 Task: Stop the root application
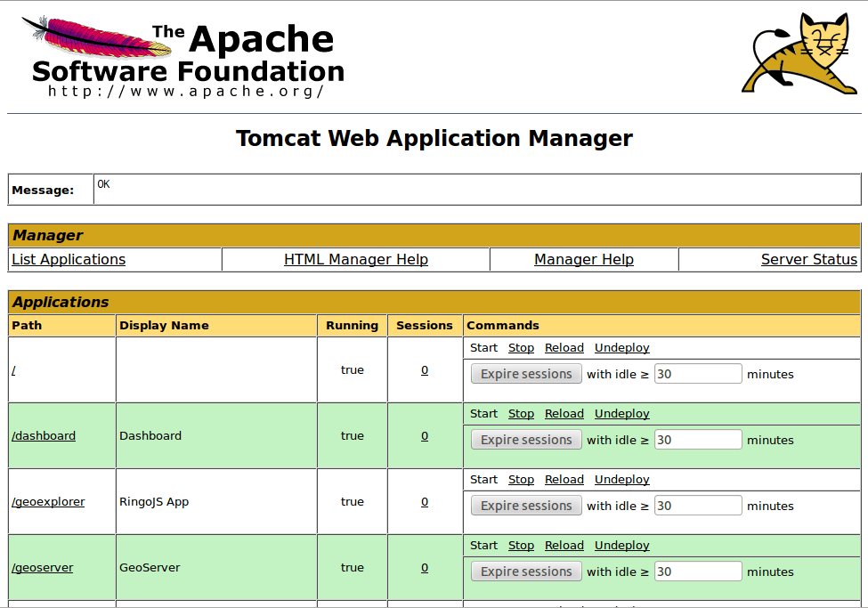coord(521,347)
